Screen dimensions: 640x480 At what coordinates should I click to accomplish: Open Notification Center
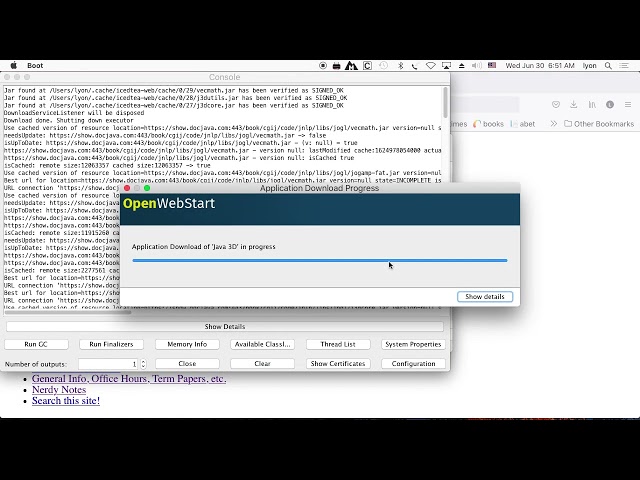(x=624, y=65)
